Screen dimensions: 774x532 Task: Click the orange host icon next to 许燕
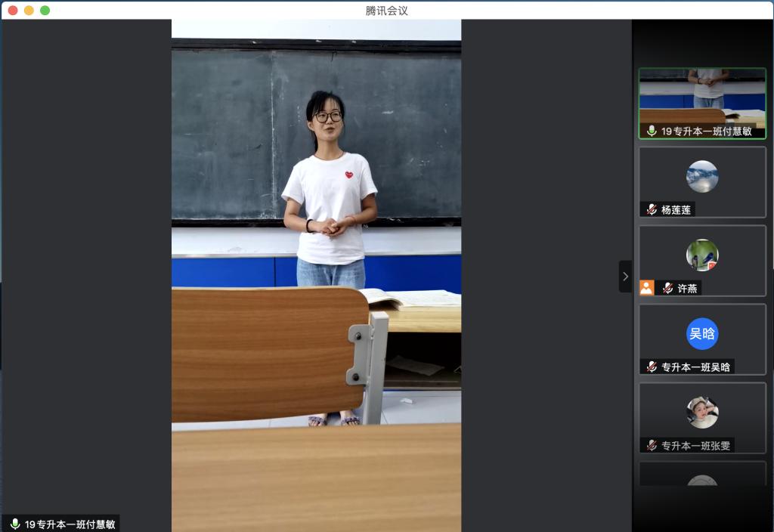tap(646, 288)
